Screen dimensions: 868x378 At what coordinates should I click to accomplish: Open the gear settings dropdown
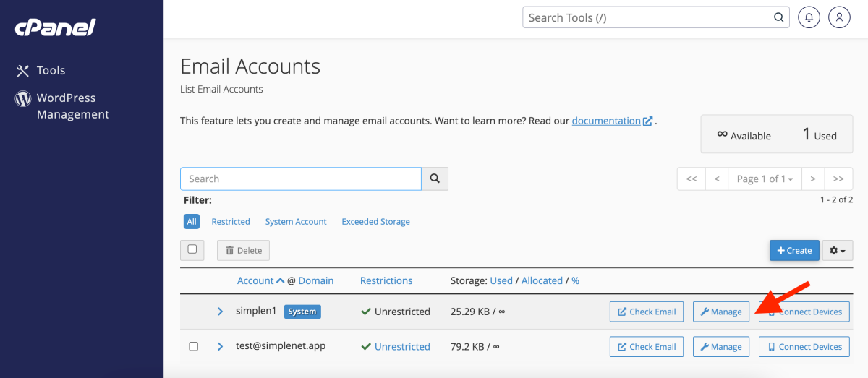click(837, 250)
